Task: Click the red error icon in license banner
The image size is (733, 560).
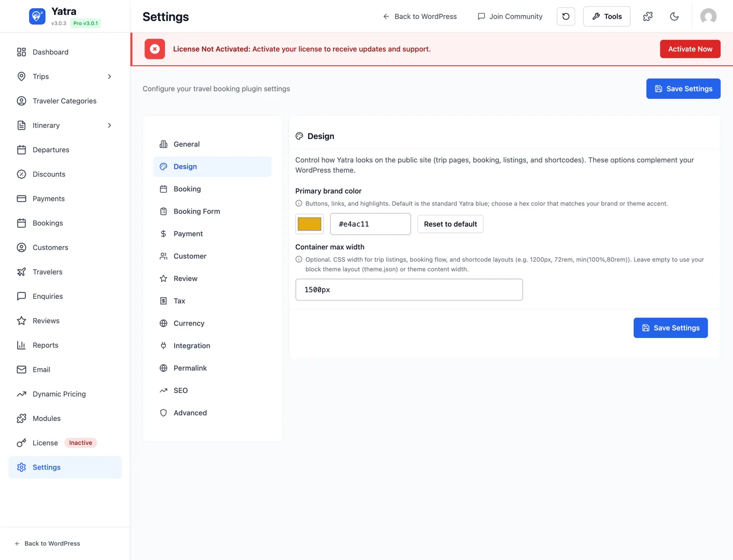Action: [155, 49]
